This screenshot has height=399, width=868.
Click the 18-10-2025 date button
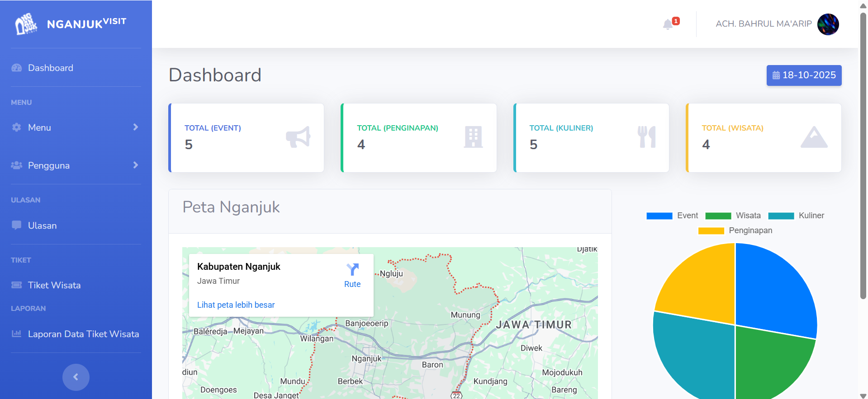coord(804,75)
